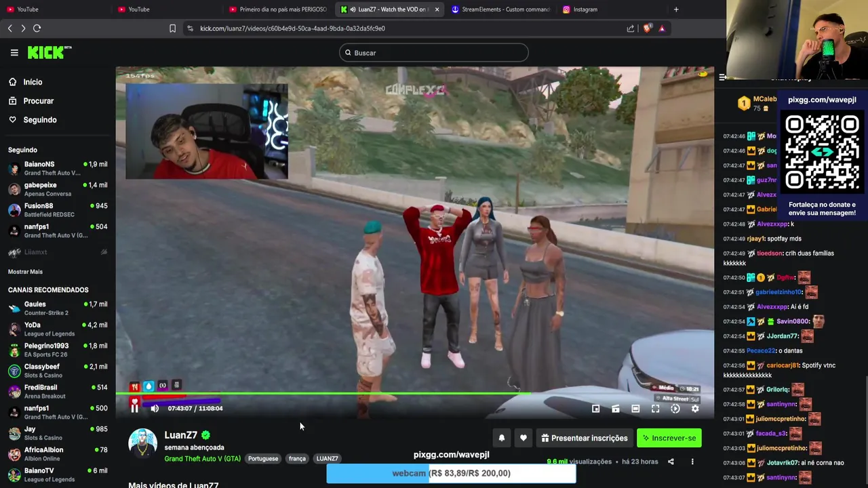Mute the video volume
The height and width of the screenshot is (488, 868).
[155, 408]
